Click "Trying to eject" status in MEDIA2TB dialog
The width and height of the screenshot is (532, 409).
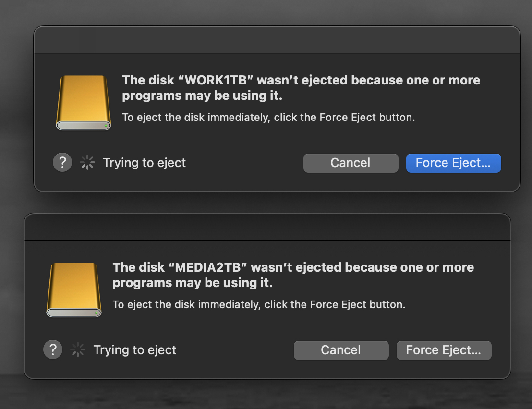[135, 350]
